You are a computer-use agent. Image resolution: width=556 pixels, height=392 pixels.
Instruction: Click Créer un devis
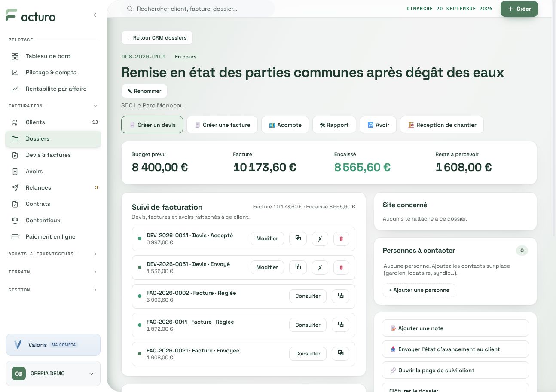[152, 125]
